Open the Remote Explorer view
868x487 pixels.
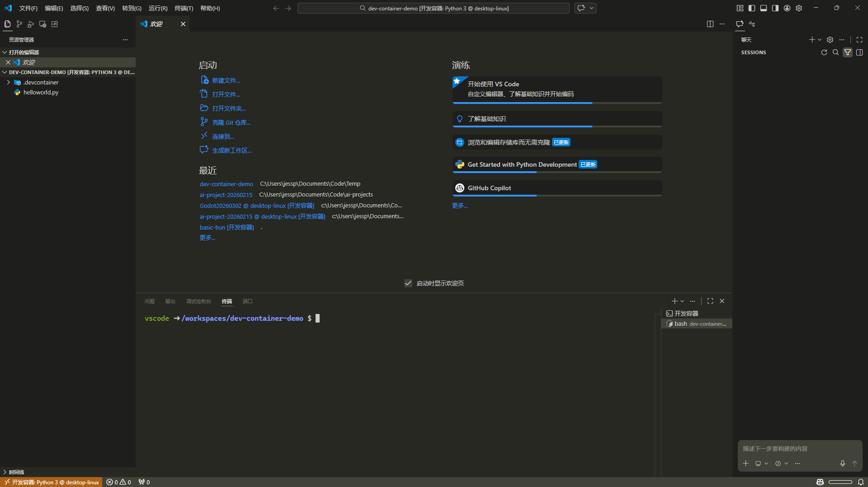tap(42, 24)
